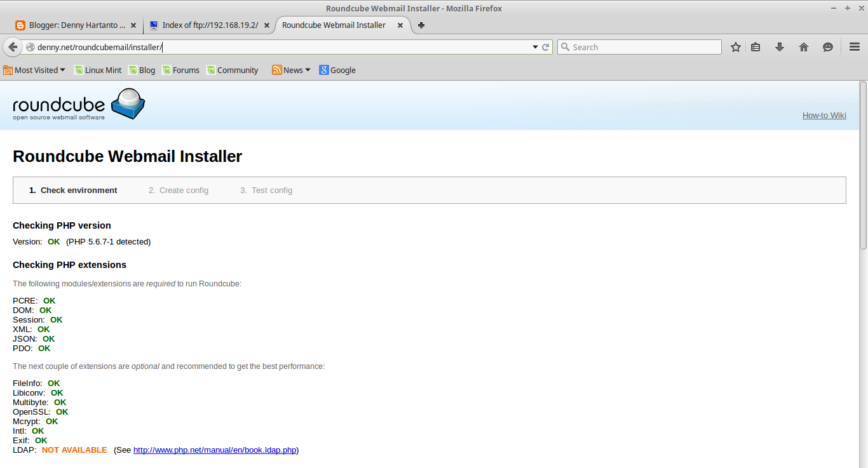Open the Linux Mint bookmark

click(x=98, y=70)
